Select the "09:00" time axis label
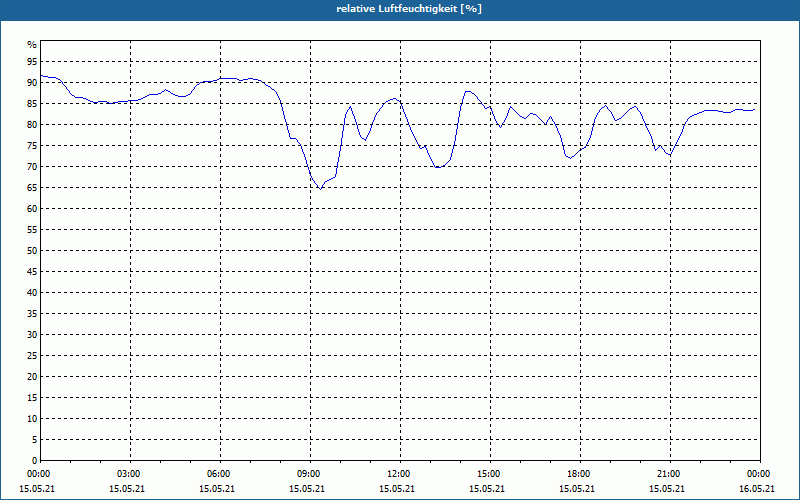The height and width of the screenshot is (500, 800). pos(310,474)
